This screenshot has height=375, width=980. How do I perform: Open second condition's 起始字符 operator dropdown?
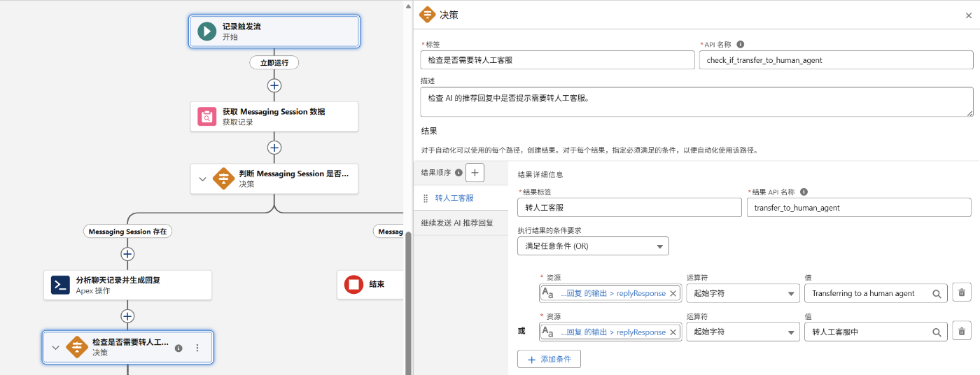743,332
